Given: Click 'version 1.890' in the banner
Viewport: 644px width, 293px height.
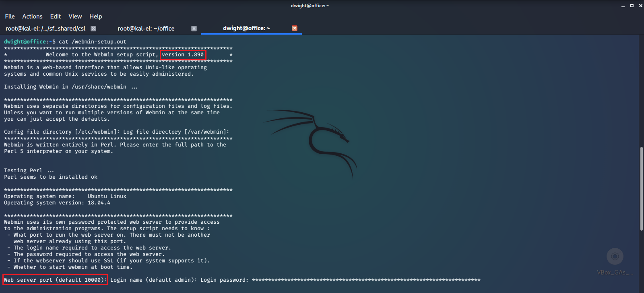Looking at the screenshot, I should coord(183,54).
